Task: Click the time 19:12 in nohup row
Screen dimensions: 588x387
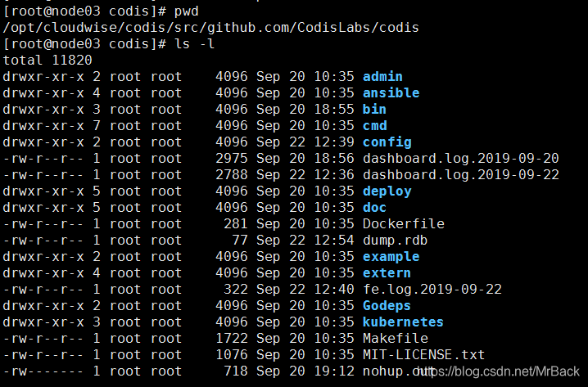Action: (334, 371)
